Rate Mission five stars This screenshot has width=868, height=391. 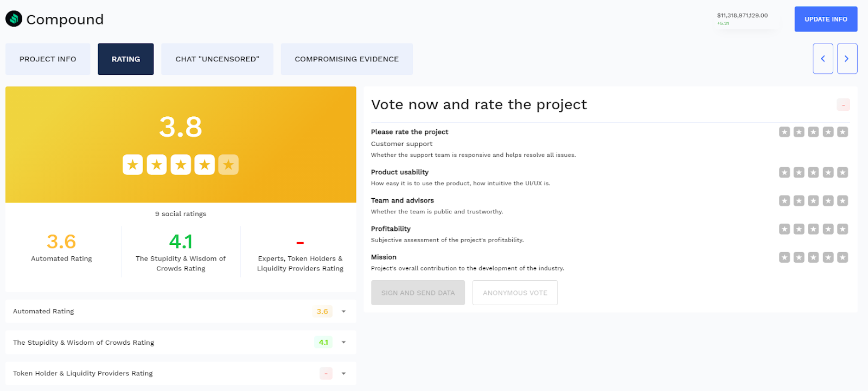843,257
